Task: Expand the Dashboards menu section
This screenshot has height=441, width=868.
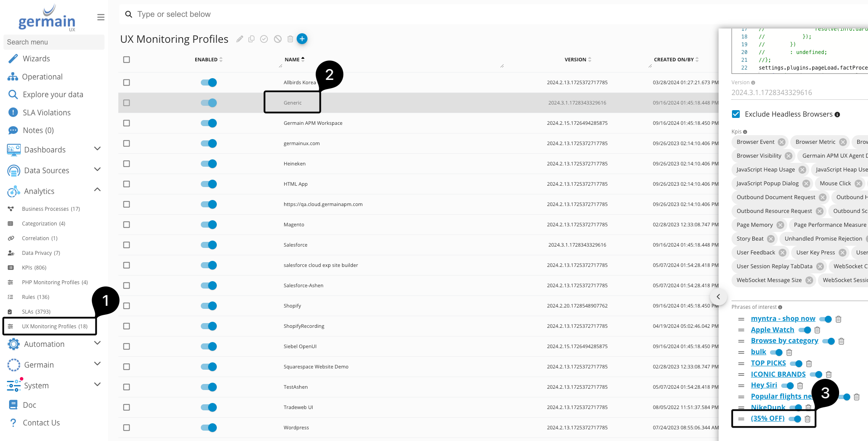Action: [x=97, y=149]
